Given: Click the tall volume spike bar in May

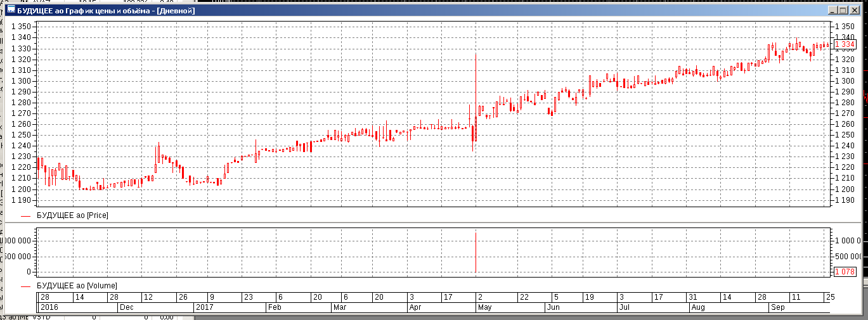Looking at the screenshot, I should click(476, 252).
